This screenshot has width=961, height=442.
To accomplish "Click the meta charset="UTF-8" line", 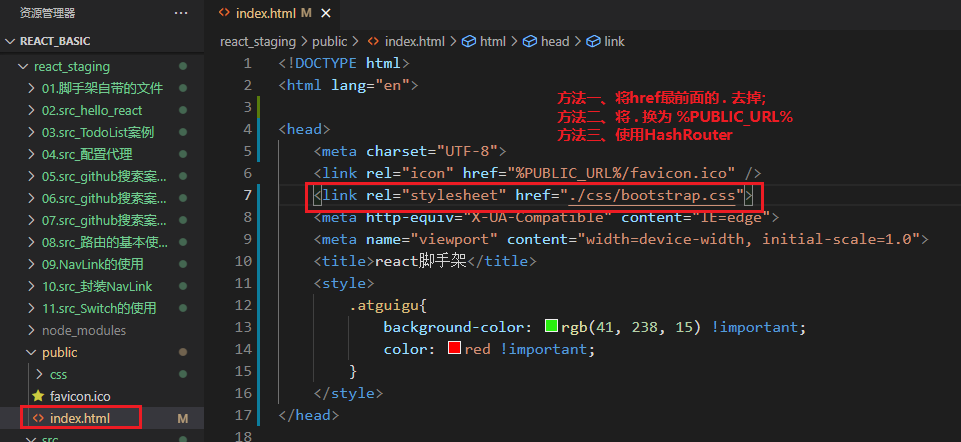I will [409, 151].
